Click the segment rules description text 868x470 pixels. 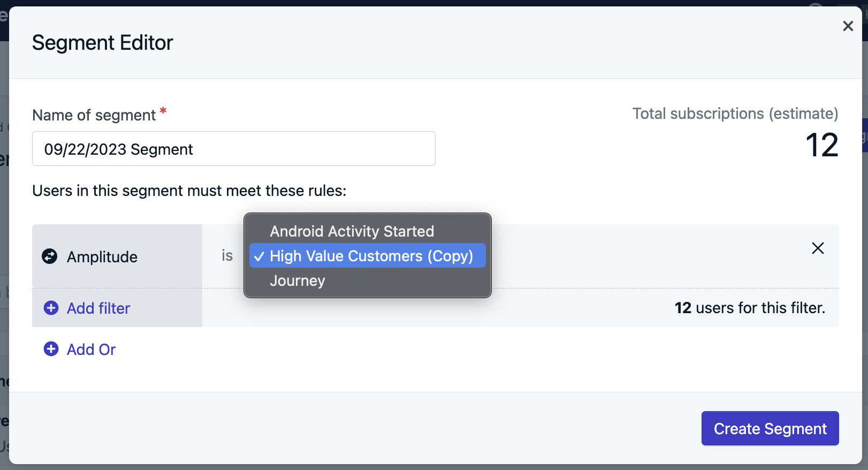189,191
